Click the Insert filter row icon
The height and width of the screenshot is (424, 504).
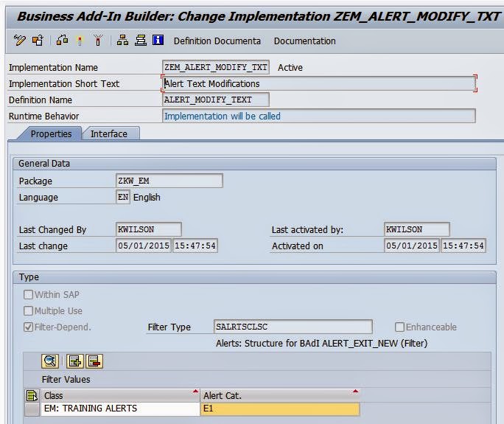(x=75, y=361)
